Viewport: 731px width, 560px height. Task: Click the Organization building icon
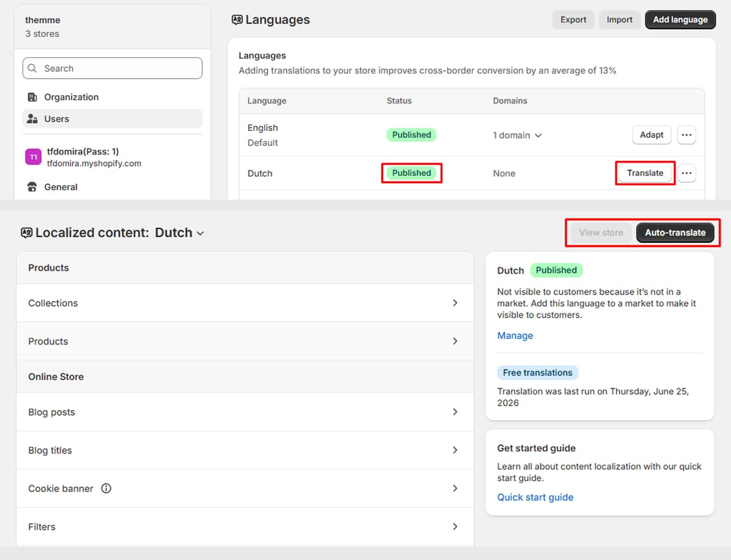point(33,97)
